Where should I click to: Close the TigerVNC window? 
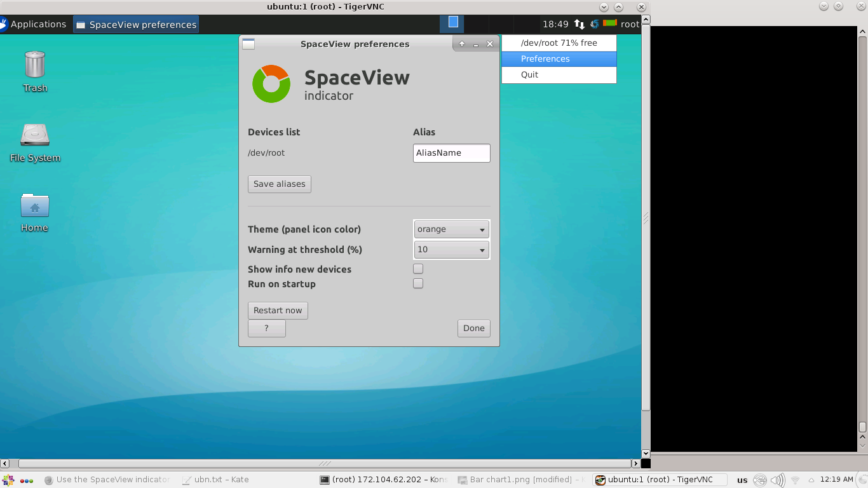[641, 7]
